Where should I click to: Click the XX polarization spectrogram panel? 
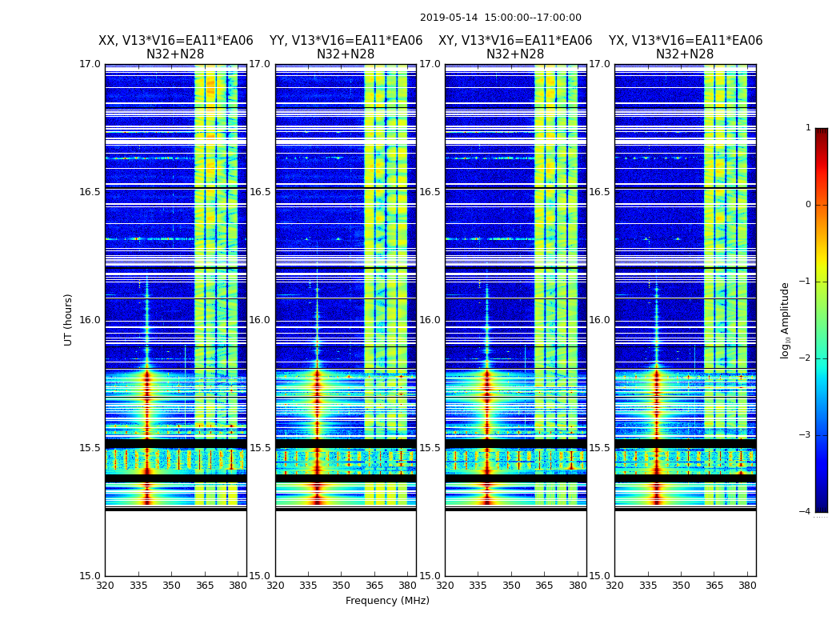[x=175, y=320]
